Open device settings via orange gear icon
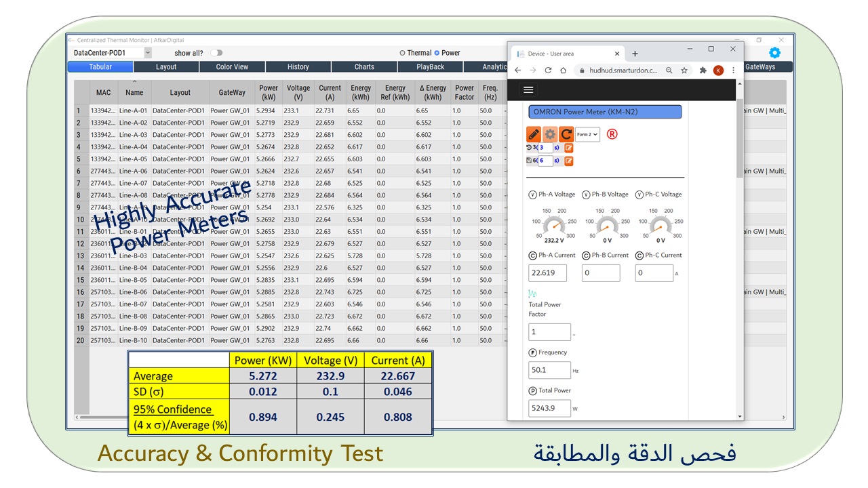Image resolution: width=868 pixels, height=488 pixels. (x=550, y=134)
